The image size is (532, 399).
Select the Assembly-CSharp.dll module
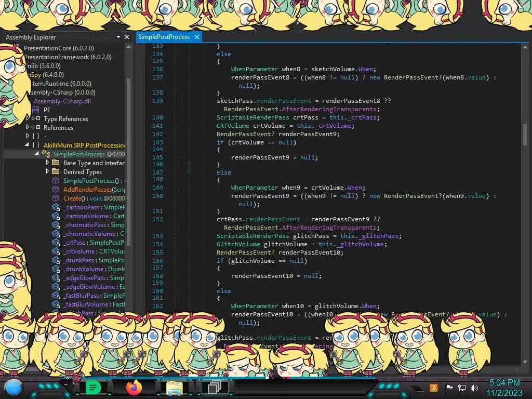click(62, 101)
